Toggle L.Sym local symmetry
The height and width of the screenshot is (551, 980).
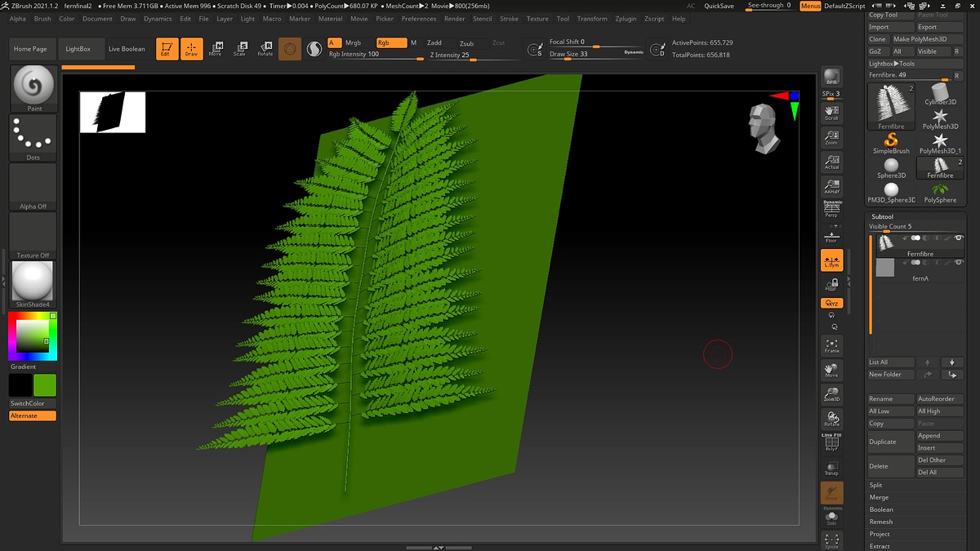[x=831, y=260]
